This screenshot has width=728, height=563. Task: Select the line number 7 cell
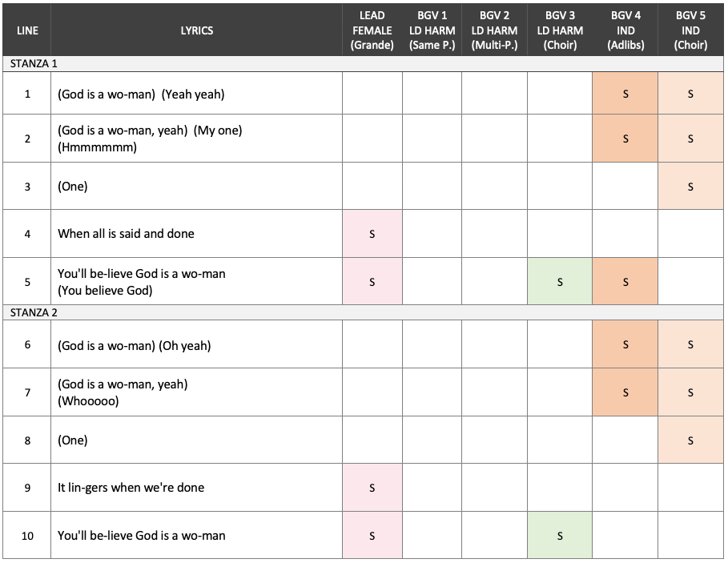[27, 392]
